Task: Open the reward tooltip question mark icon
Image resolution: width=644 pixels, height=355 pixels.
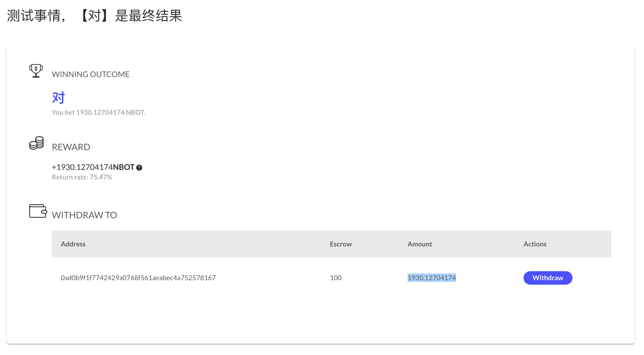Action: (x=139, y=167)
